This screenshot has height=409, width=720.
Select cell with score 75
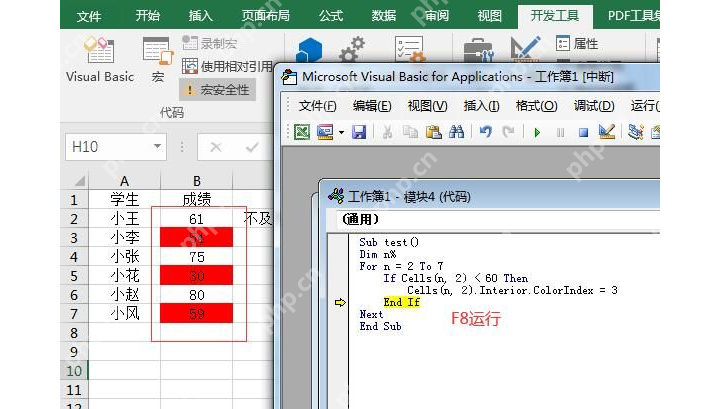click(x=197, y=257)
